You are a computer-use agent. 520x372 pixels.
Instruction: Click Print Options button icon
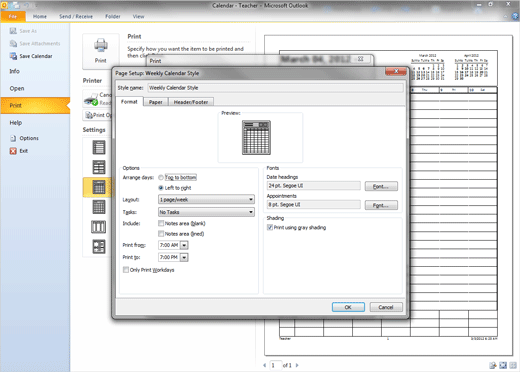(89, 115)
